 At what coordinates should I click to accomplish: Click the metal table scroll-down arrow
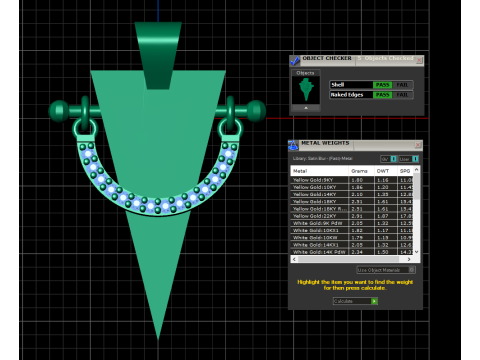[416, 252]
